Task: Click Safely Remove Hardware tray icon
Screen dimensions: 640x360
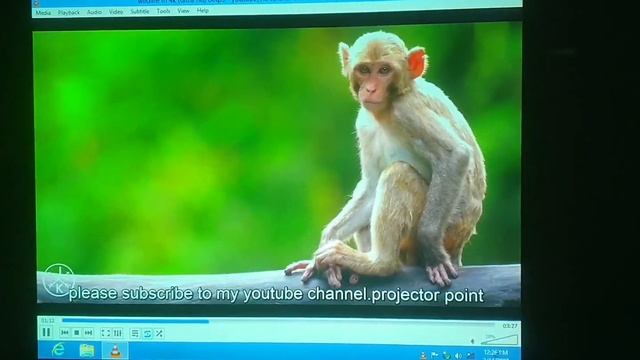Action: (447, 356)
